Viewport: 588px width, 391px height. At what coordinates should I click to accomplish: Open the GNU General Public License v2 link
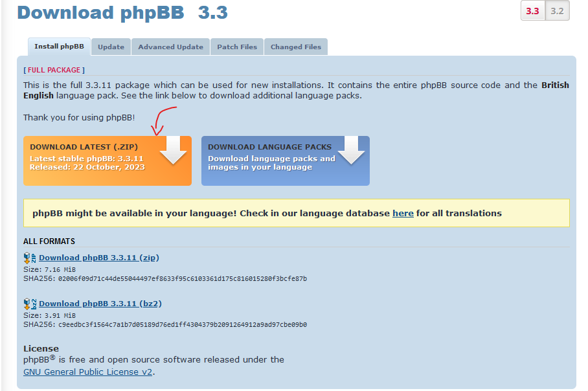[x=88, y=372]
